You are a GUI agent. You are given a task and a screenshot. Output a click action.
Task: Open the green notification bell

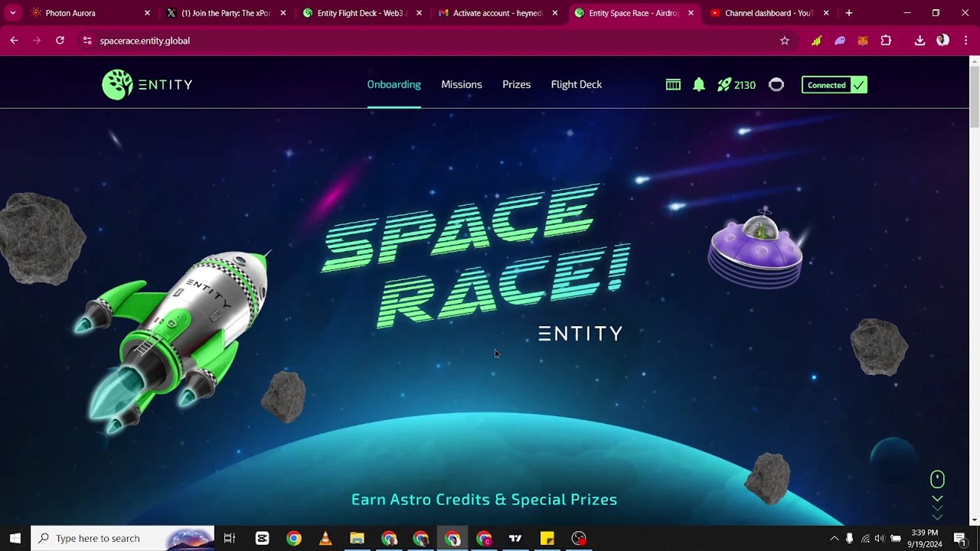click(699, 85)
